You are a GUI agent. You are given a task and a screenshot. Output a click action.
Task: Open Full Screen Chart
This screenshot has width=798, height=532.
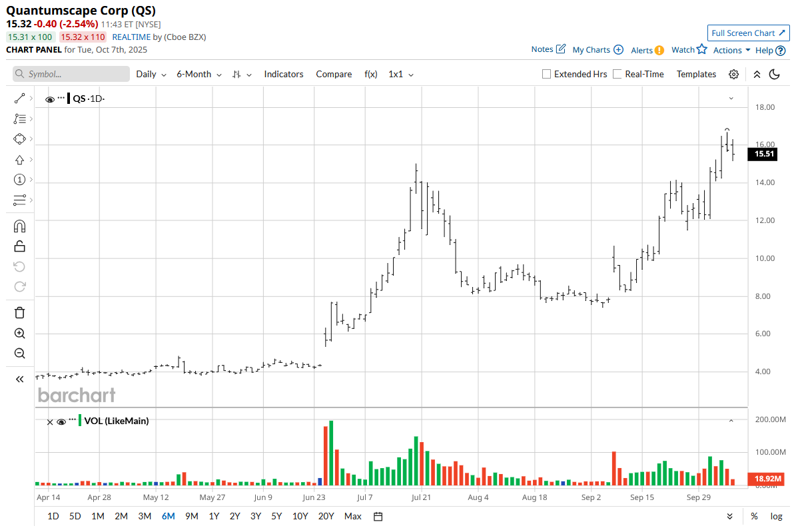click(748, 33)
